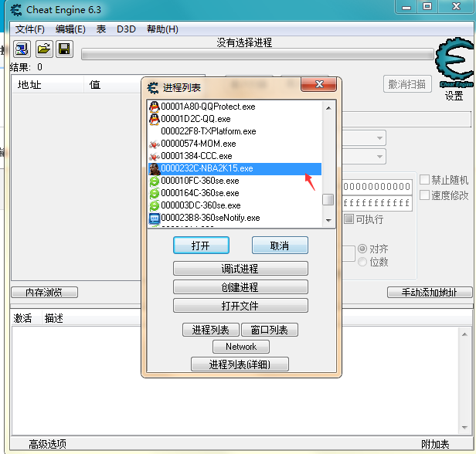The width and height of the screenshot is (476, 454).
Task: Click the process list scrollbar thumb
Action: click(328, 200)
